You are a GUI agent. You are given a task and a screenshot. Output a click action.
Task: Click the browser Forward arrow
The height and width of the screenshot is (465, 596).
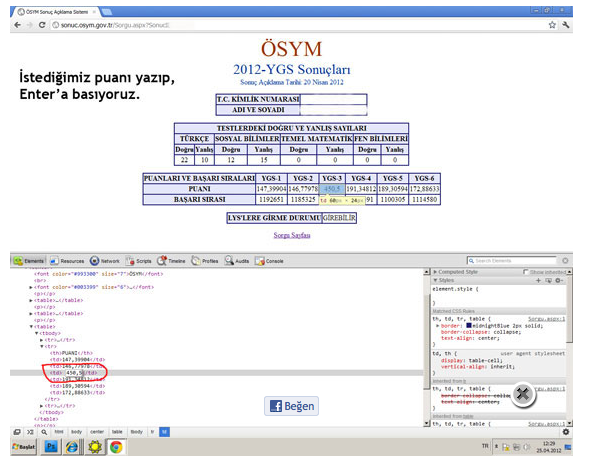click(x=30, y=25)
